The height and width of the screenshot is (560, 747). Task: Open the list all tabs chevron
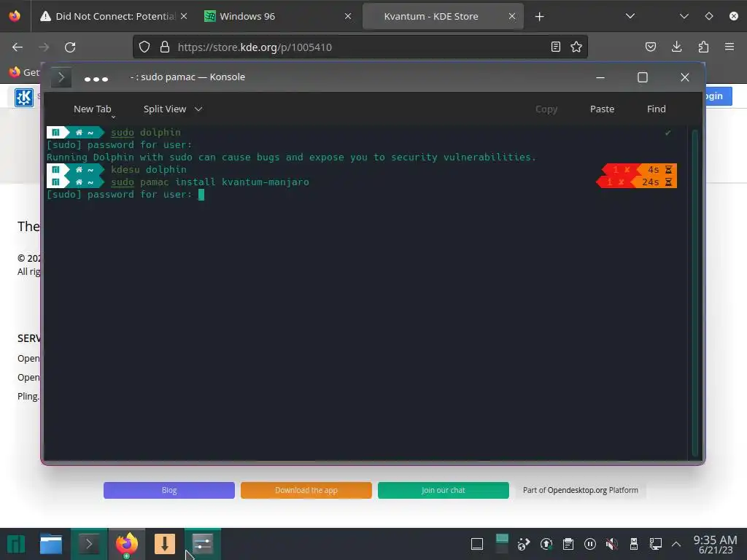point(630,16)
